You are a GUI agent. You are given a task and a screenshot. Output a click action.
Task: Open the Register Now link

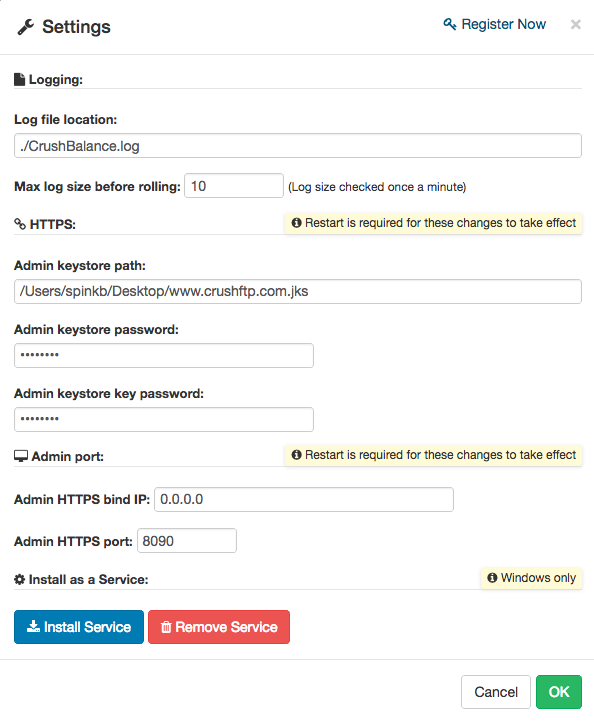[495, 24]
